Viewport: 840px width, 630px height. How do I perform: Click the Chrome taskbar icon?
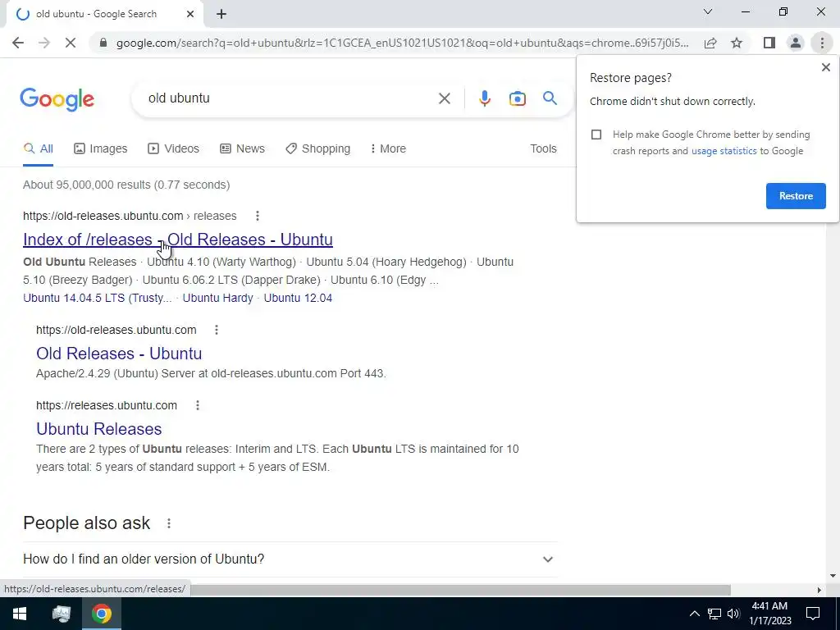coord(101,614)
